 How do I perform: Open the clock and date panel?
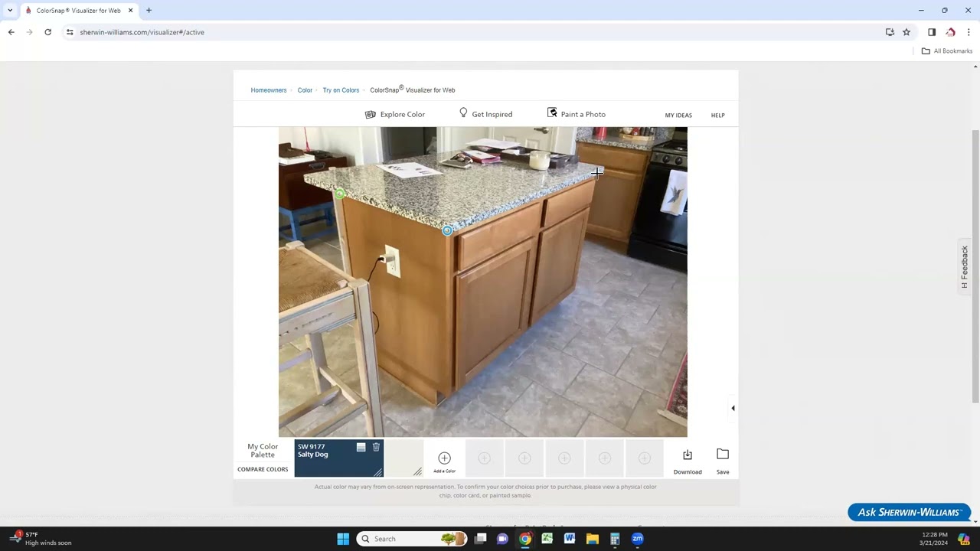(934, 539)
